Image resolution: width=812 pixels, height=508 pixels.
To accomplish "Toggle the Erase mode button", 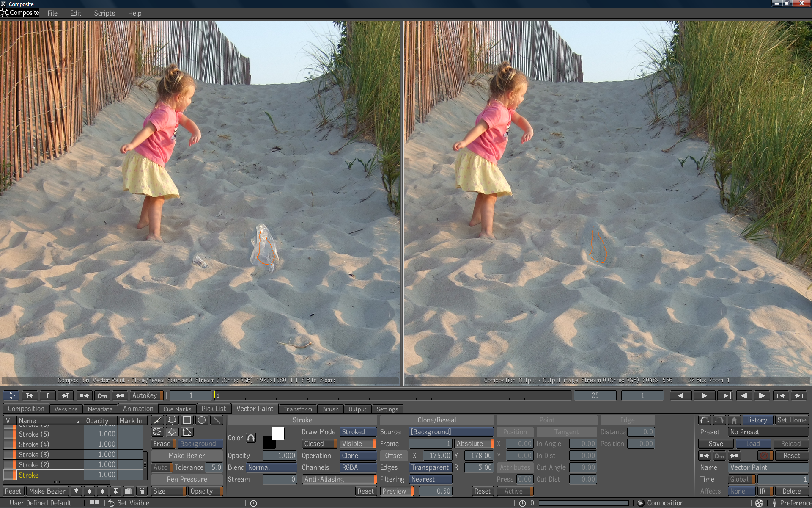I will click(x=163, y=444).
